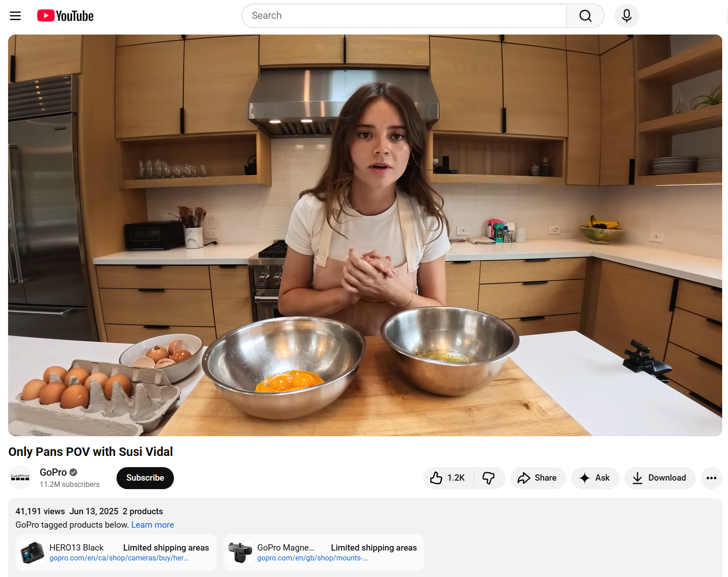Go to YouTube home via the logo
This screenshot has width=728, height=577.
pyautogui.click(x=65, y=15)
